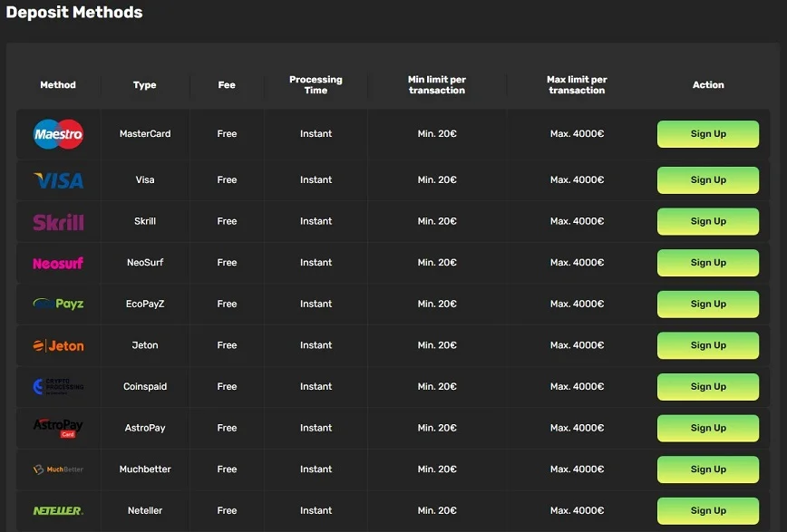
Task: Click the VISA logo icon
Action: (x=58, y=180)
